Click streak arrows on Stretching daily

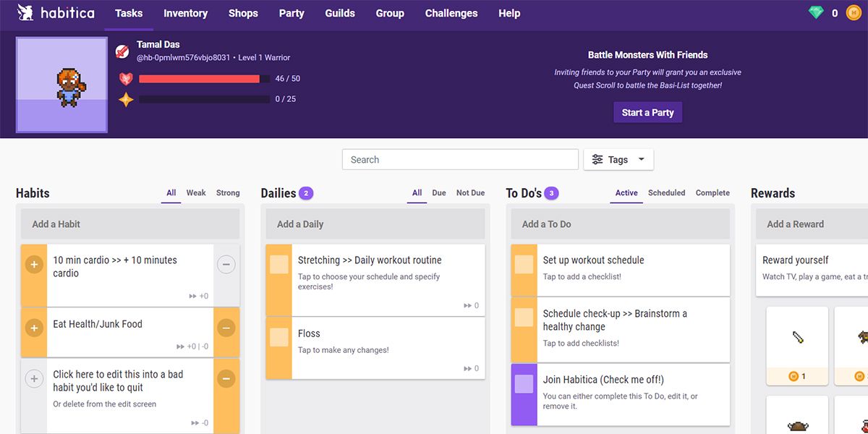click(468, 306)
